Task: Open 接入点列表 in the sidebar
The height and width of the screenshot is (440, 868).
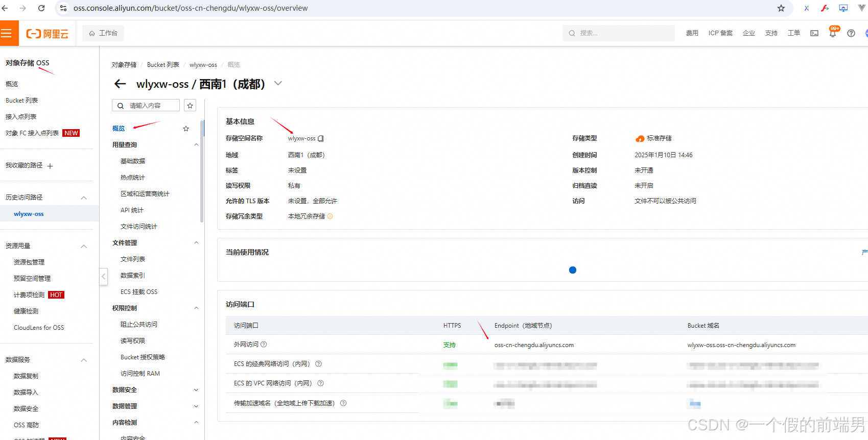Action: point(21,117)
